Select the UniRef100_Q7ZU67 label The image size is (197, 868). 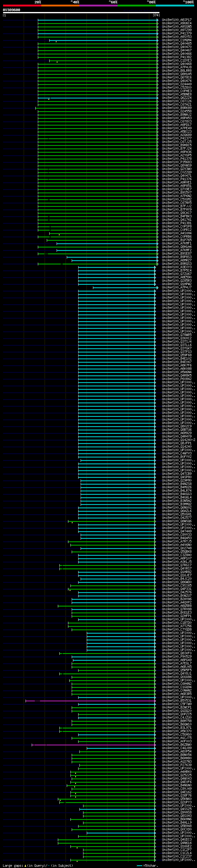tap(177, 274)
